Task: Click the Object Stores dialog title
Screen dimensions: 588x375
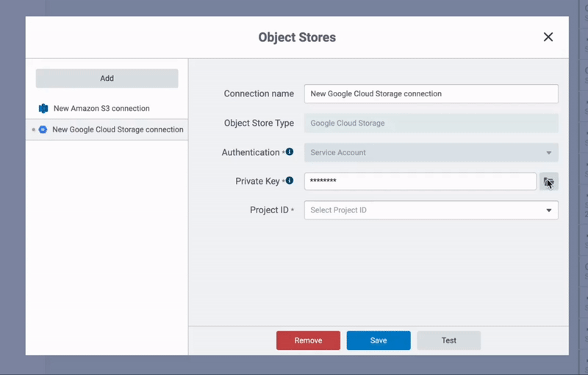Action: (297, 37)
